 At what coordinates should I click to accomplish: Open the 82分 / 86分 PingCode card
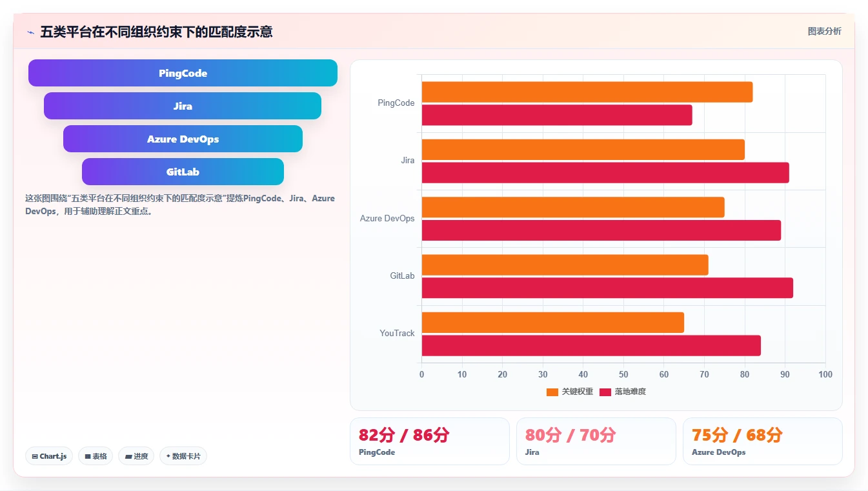[x=430, y=441]
